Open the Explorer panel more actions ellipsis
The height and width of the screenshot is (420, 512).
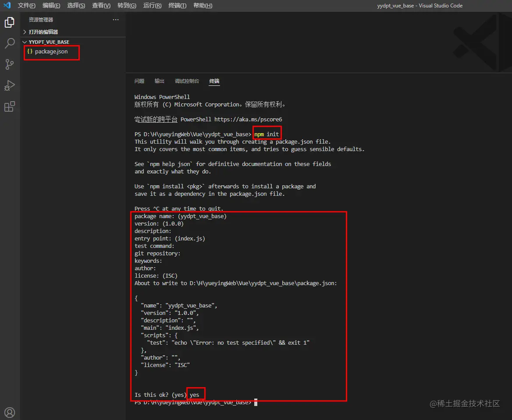[x=116, y=20]
